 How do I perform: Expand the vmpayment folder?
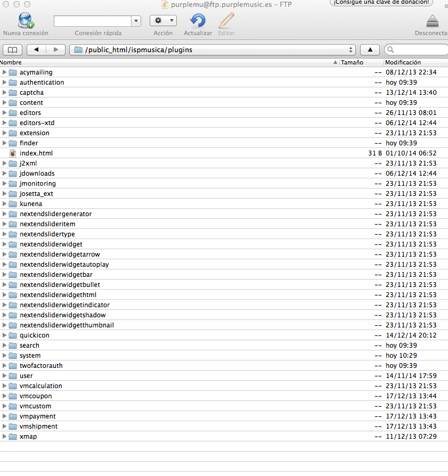(x=4, y=416)
